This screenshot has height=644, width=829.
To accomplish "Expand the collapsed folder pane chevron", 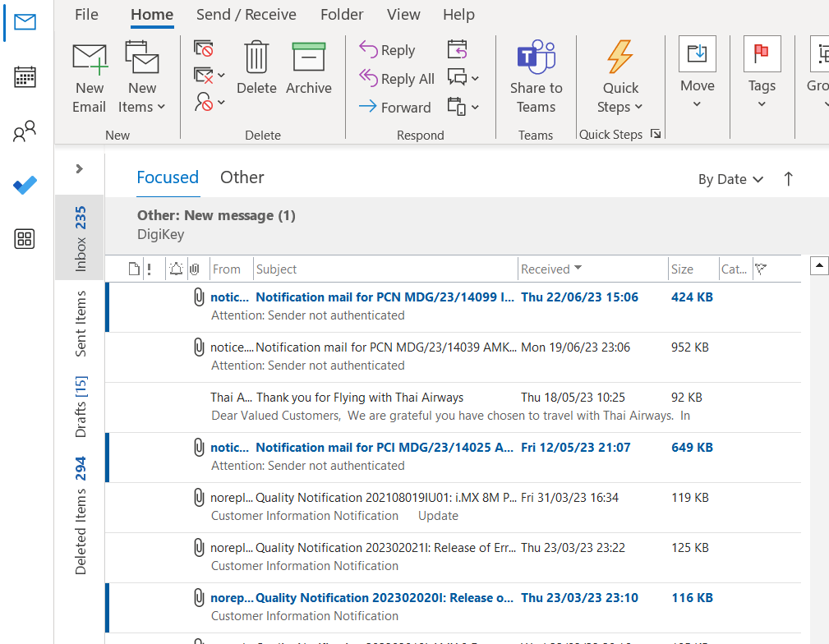I will 79,168.
